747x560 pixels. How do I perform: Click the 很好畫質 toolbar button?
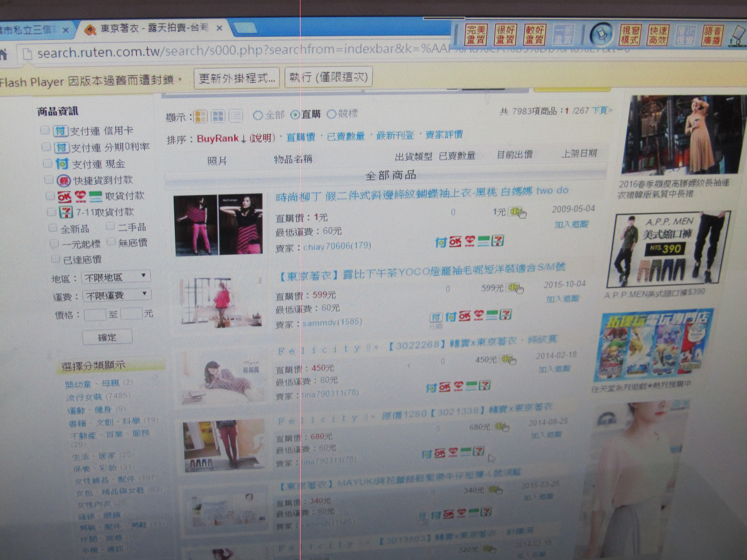tap(505, 34)
